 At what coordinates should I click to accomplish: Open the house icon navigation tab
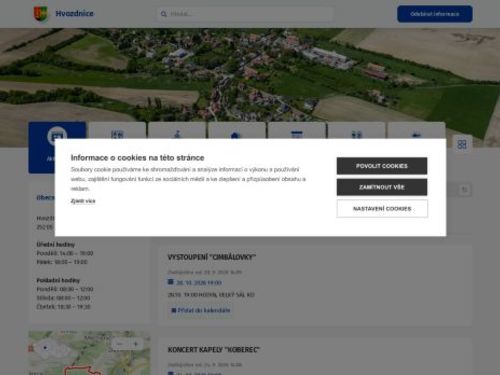236,135
